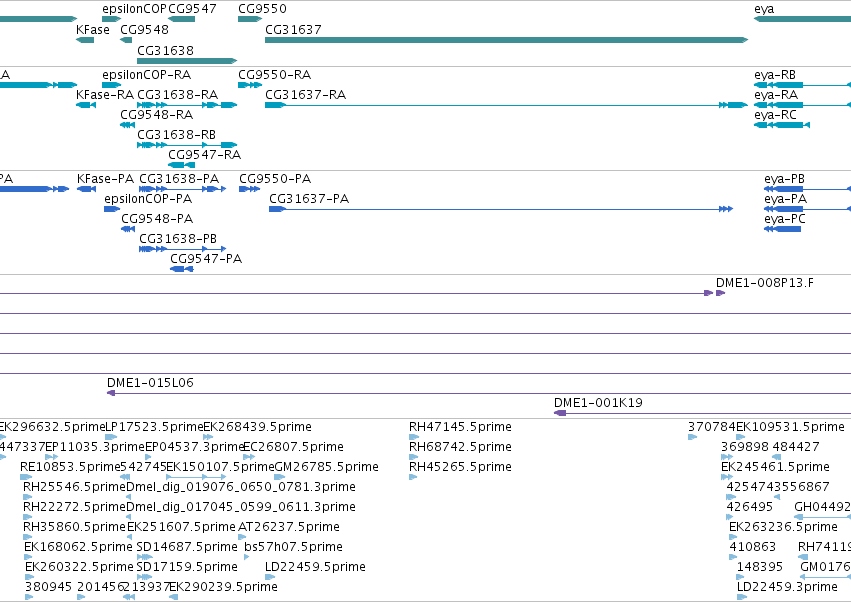Click the DME1-008P13.F clone end arrow
The height and width of the screenshot is (602, 851).
pos(720,293)
